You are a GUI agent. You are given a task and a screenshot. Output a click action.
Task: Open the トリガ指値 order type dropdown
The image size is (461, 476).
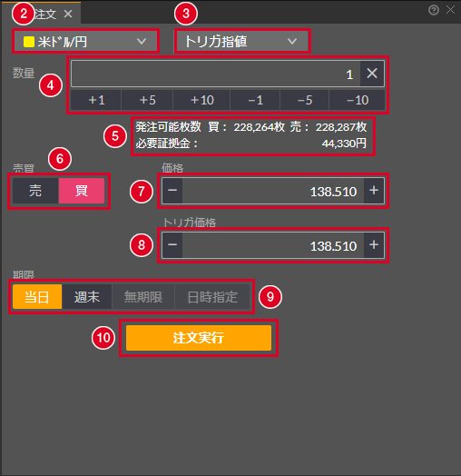242,42
